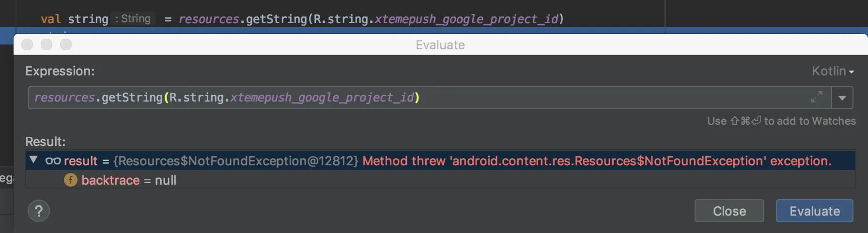Image resolution: width=868 pixels, height=233 pixels.
Task: Click the 'add to Watches' shortcut hint
Action: click(781, 121)
